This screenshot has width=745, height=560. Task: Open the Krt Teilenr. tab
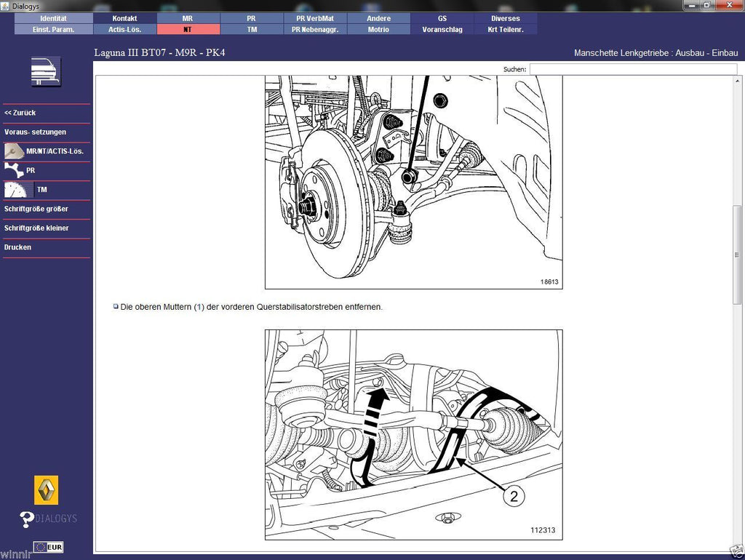(x=506, y=29)
